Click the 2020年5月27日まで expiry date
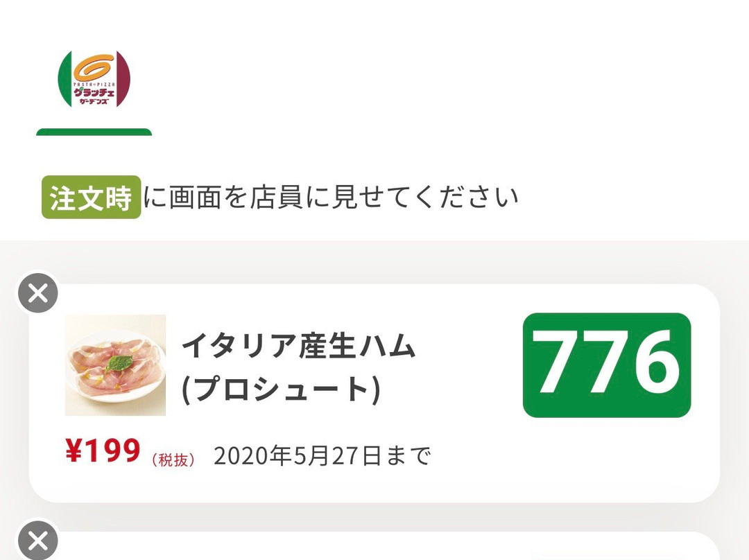The width and height of the screenshot is (749, 560). (322, 455)
